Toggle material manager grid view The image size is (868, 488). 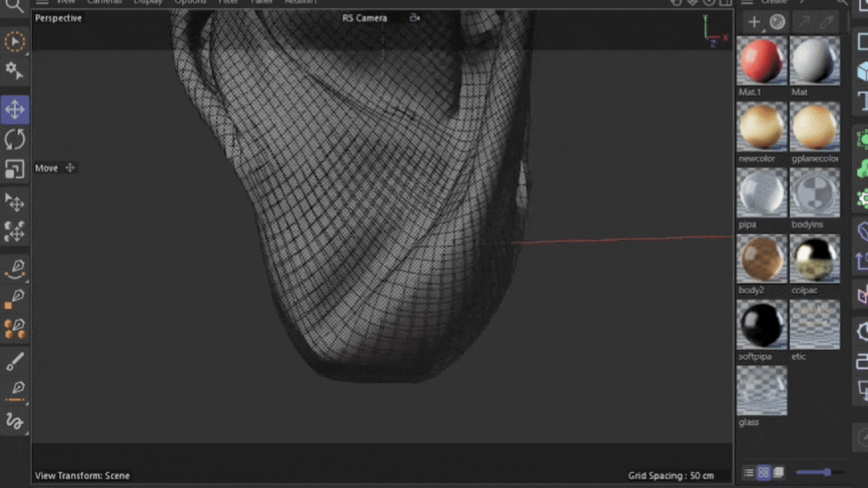click(764, 473)
